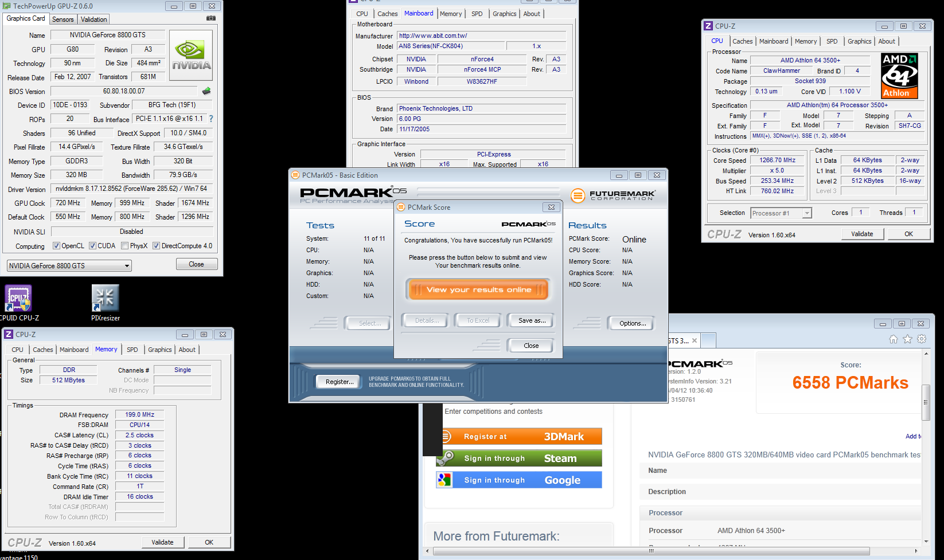
Task: Click the abit manufacturer URL field
Action: (482, 36)
